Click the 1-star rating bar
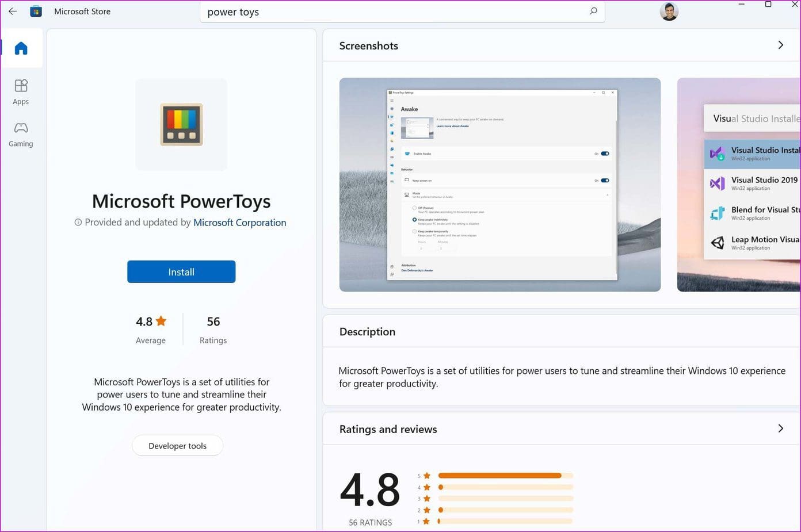 [505, 521]
